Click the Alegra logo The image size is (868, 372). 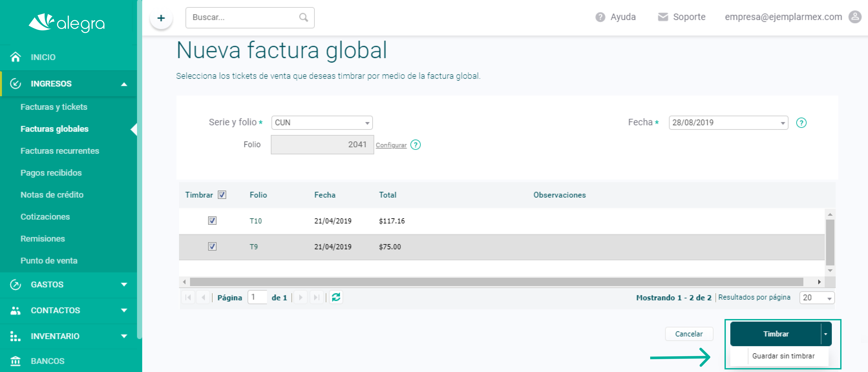[x=66, y=23]
